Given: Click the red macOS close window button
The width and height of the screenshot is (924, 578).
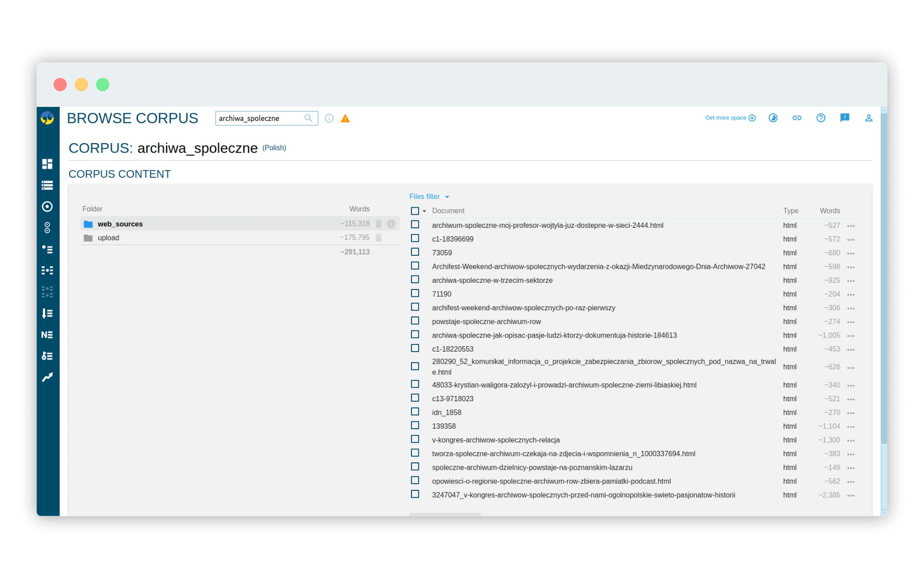Looking at the screenshot, I should pyautogui.click(x=60, y=85).
